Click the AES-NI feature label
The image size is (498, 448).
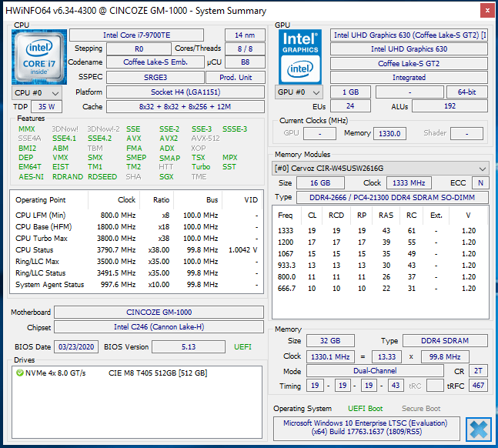coord(31,176)
